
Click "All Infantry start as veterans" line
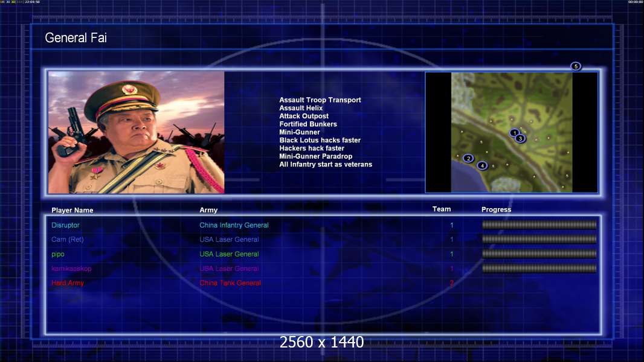326,164
